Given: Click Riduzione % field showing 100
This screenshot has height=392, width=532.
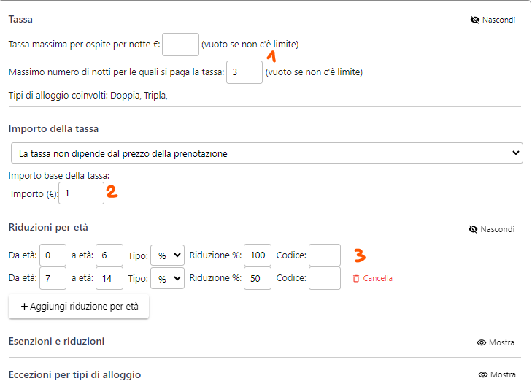Looking at the screenshot, I should click(258, 255).
